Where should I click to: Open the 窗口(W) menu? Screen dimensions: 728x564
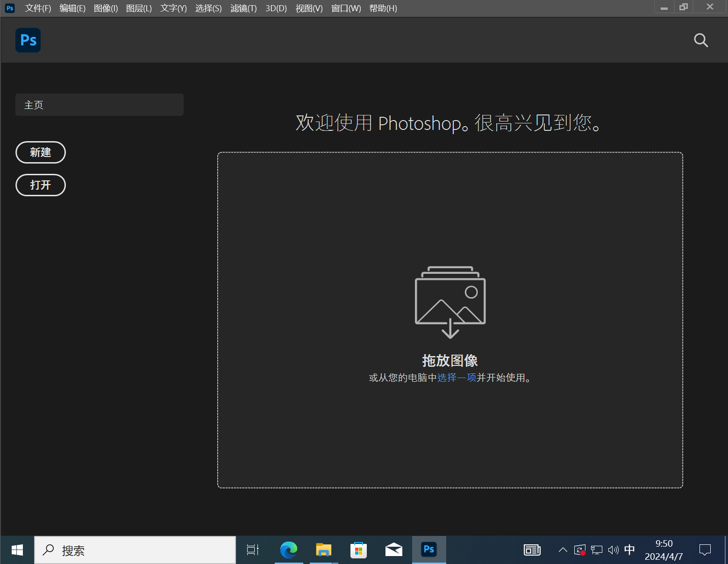click(346, 8)
